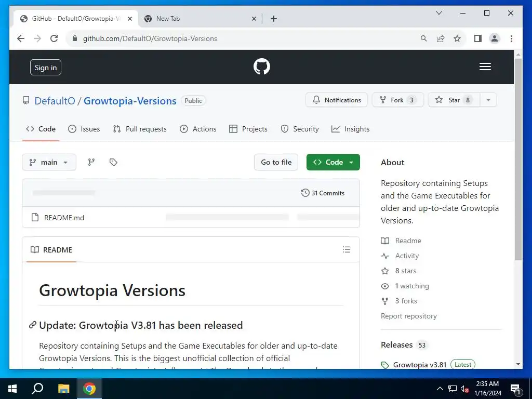Click Report repository link
This screenshot has height=399, width=532.
[409, 316]
